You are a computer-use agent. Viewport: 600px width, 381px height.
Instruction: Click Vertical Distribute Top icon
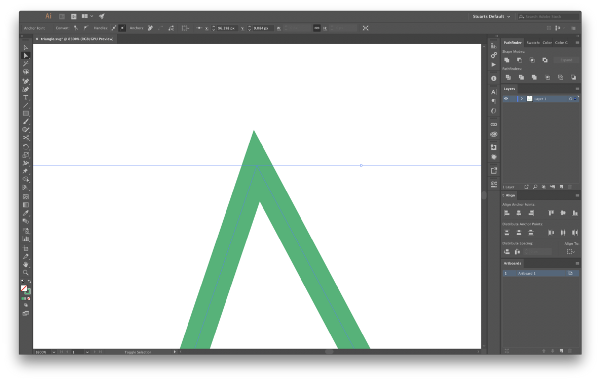pos(507,233)
